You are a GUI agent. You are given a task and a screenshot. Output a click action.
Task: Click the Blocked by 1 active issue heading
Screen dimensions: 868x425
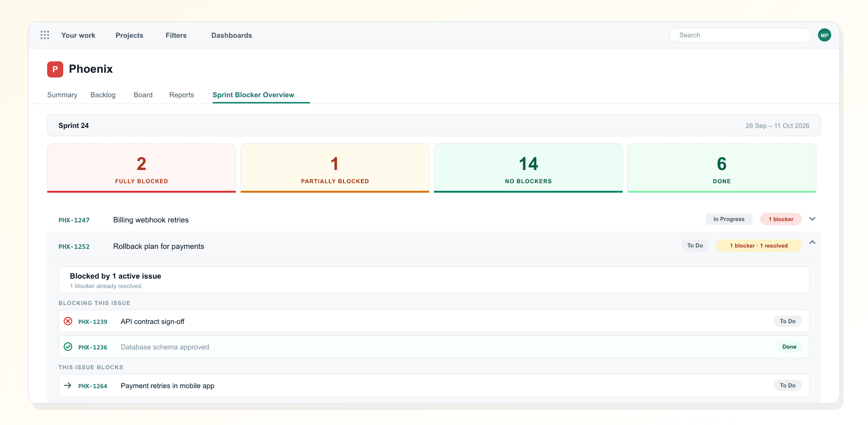pyautogui.click(x=116, y=276)
